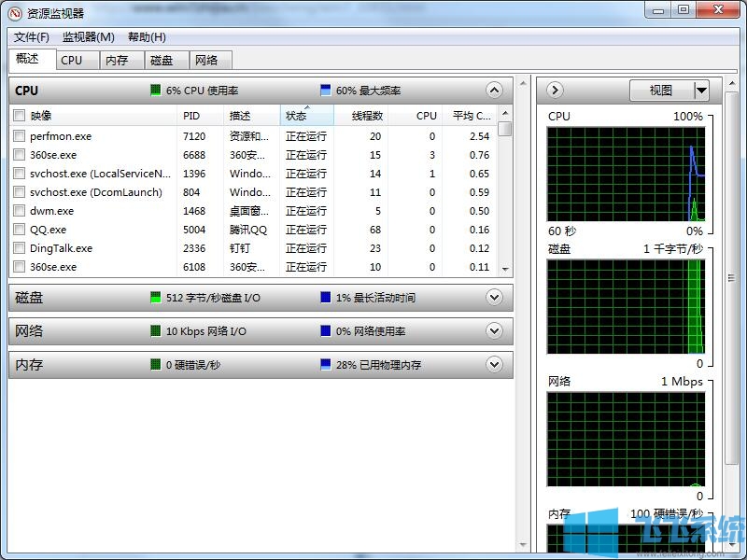Collapse the CPU section using its chevron
Screen dimensions: 747x560
(496, 91)
